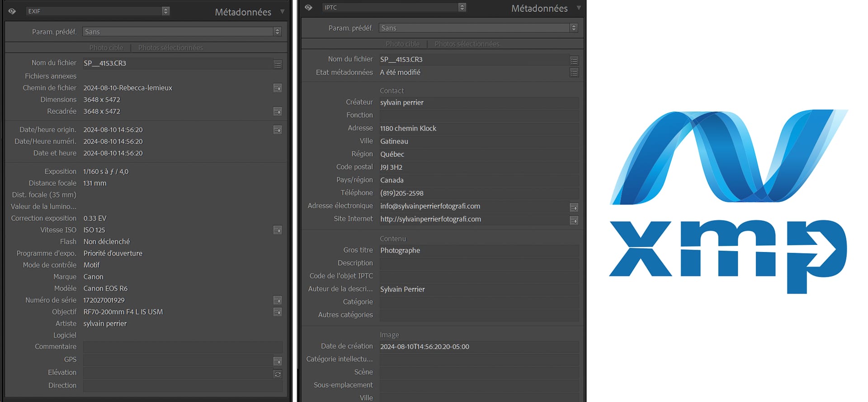This screenshot has height=402, width=868.
Task: Open the EXIF metadata set dropdown
Action: click(97, 11)
